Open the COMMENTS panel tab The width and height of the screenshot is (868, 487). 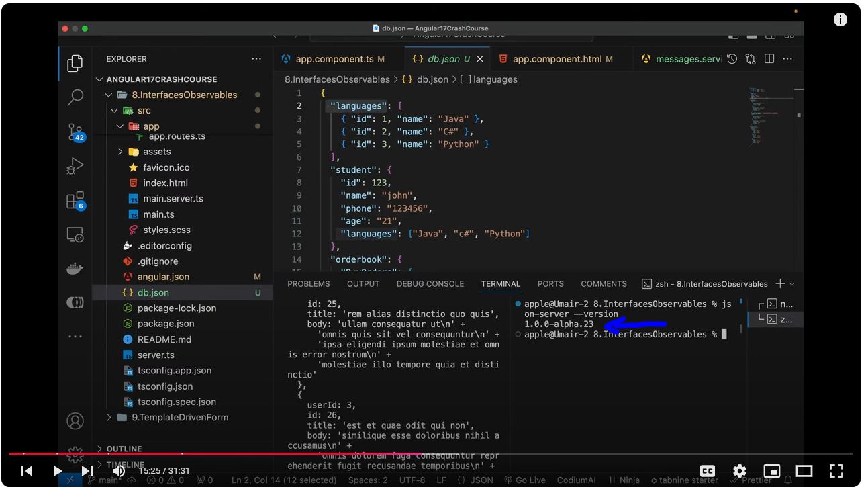click(x=604, y=284)
